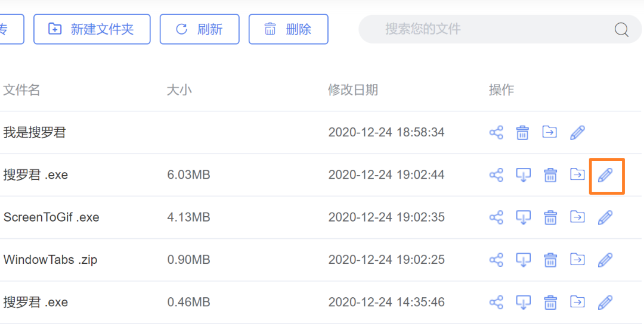Share the 0.46MB 搜罗君 .exe file

coord(496,303)
